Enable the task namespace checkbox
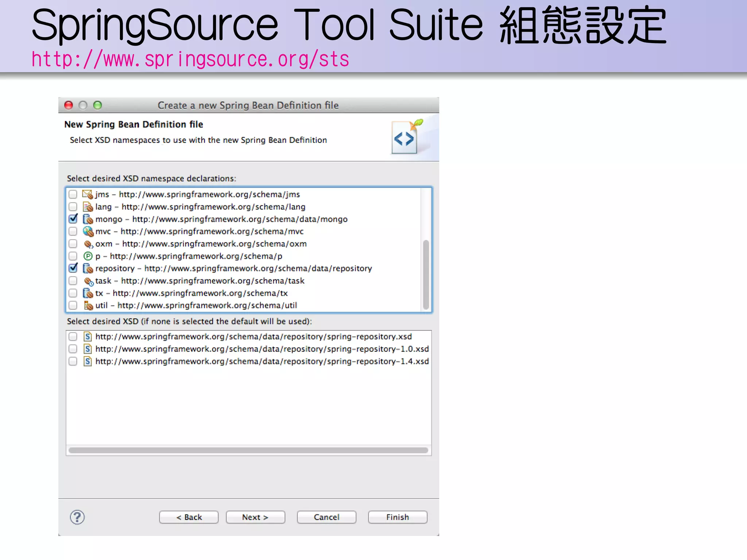 point(73,281)
